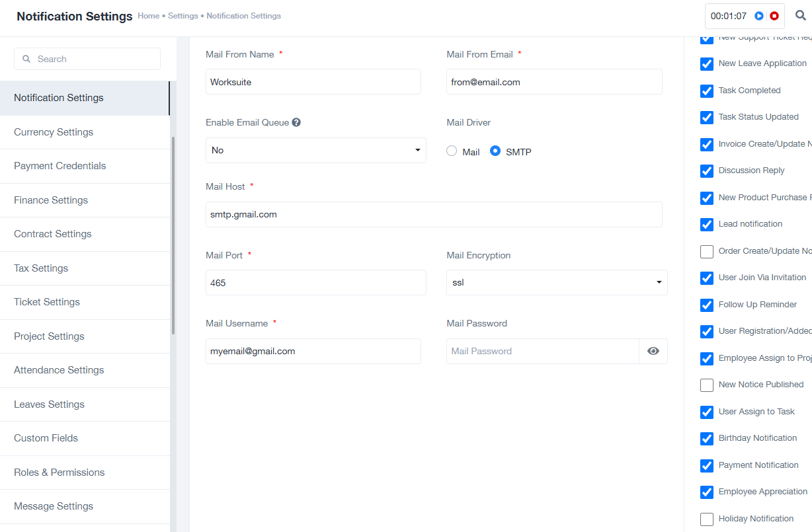This screenshot has height=532, width=812.
Task: Show mail password with eye icon
Action: pos(653,351)
